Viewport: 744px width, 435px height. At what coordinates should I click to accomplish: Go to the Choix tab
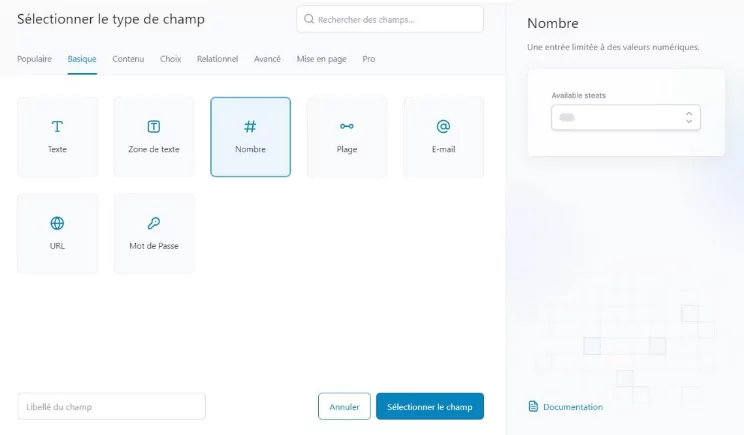(x=170, y=59)
